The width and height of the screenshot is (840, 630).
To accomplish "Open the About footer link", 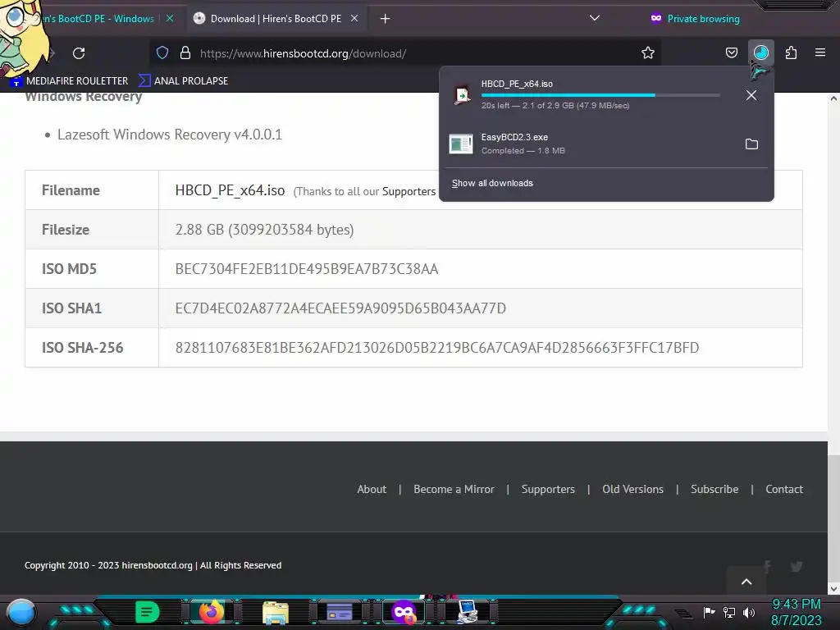I will point(372,489).
